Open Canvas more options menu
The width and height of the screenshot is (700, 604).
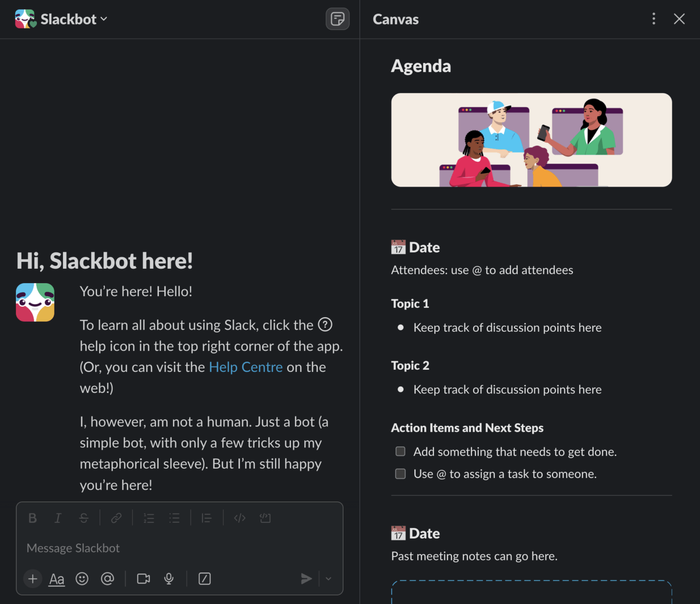[653, 19]
